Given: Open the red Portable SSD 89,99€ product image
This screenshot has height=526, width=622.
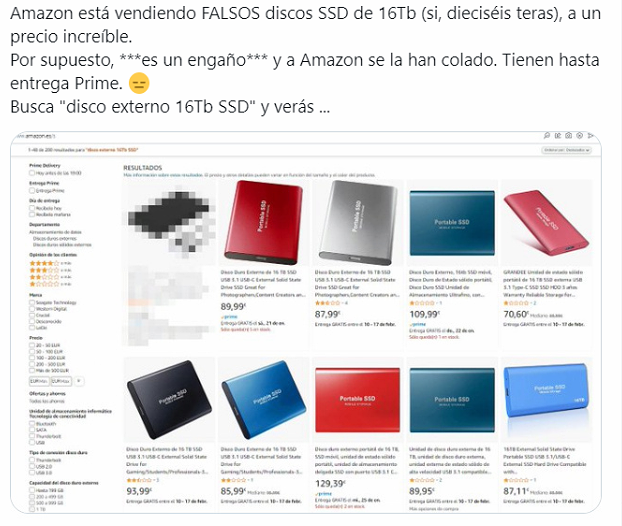Looking at the screenshot, I should coord(263,223).
